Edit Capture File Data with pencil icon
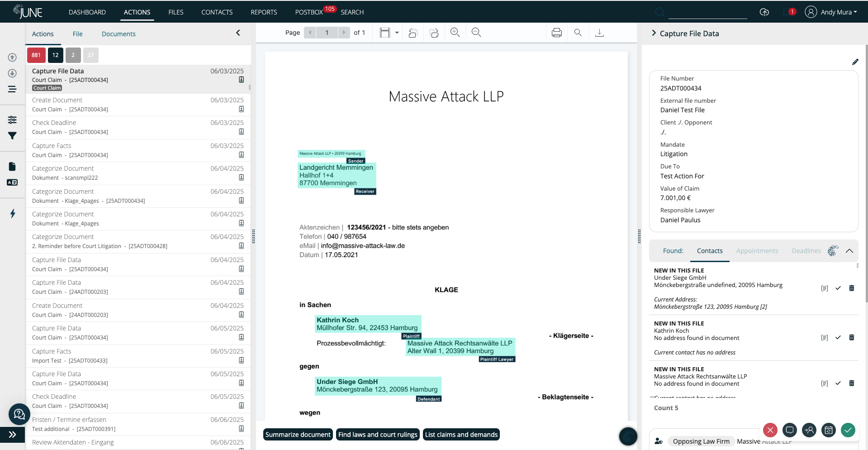The width and height of the screenshot is (868, 450). tap(855, 62)
